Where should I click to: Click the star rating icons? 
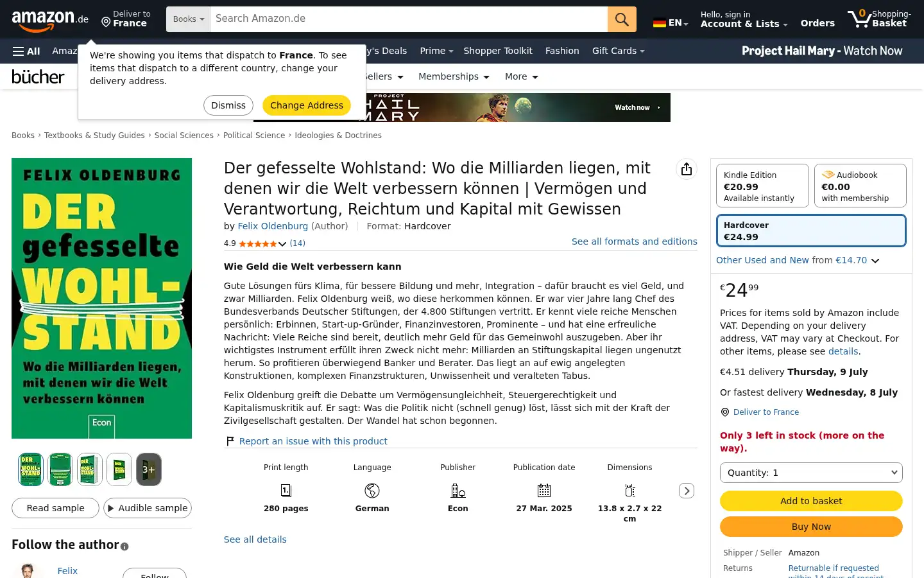(258, 243)
